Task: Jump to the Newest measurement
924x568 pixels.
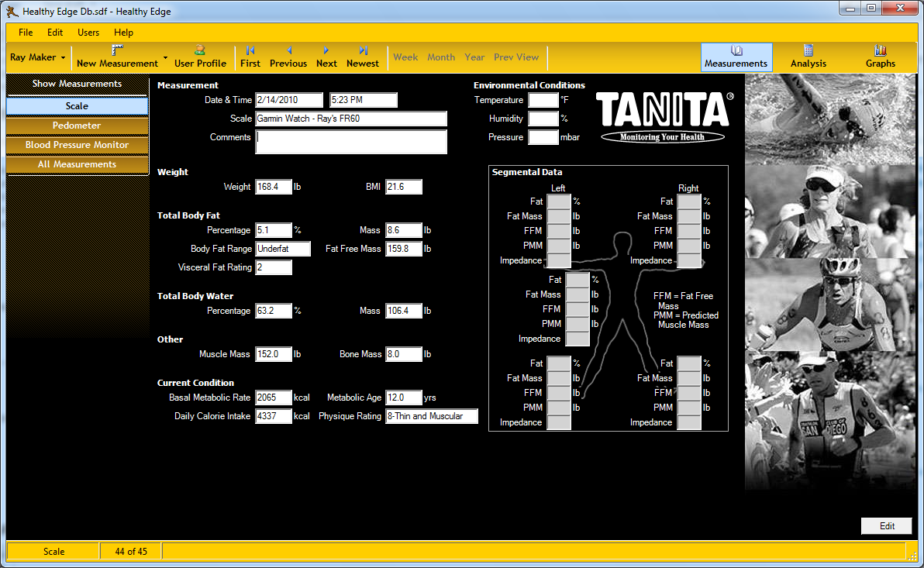Action: pos(363,57)
